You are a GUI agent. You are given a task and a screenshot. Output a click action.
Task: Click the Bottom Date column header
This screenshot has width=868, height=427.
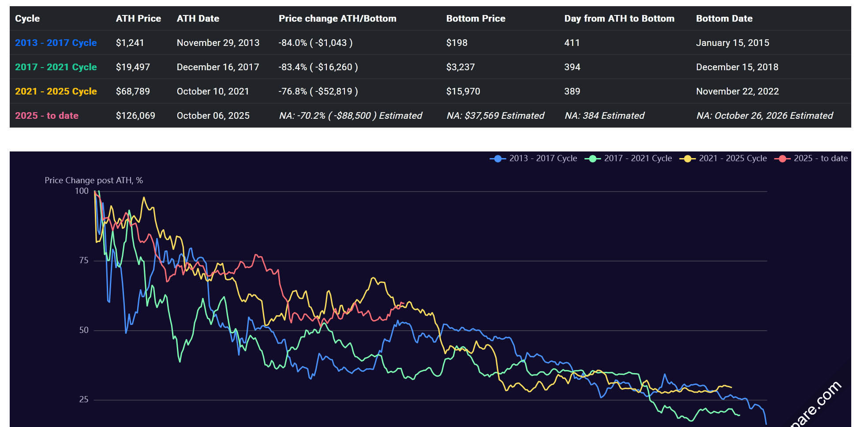724,19
